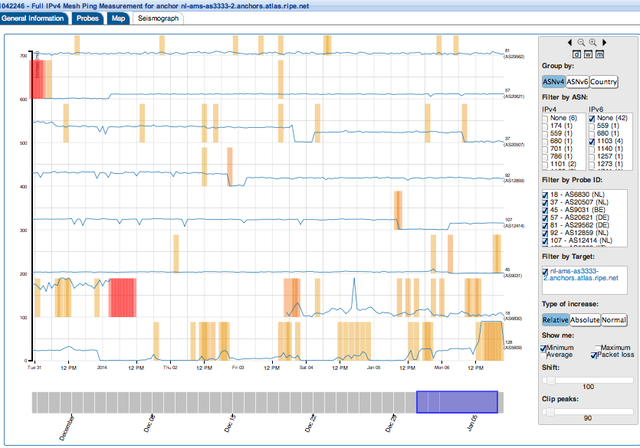Choose Relative type of increase
This screenshot has width=640, height=448.
(556, 320)
